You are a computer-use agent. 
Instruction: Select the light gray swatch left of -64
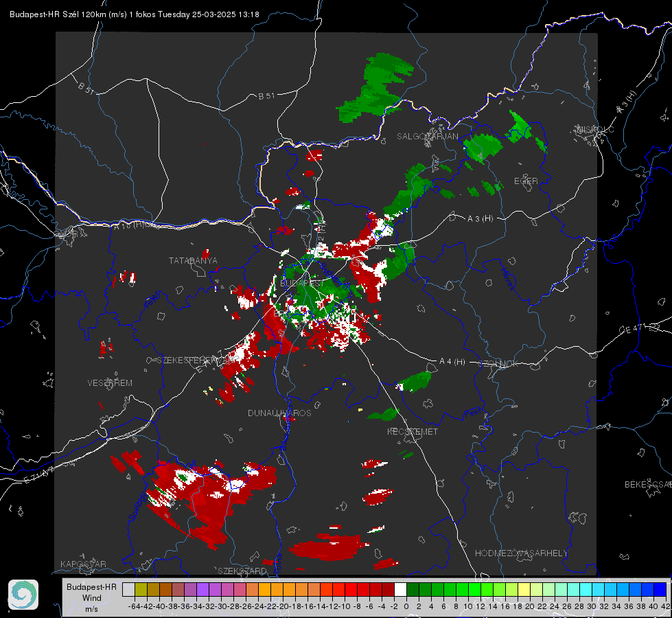(128, 589)
